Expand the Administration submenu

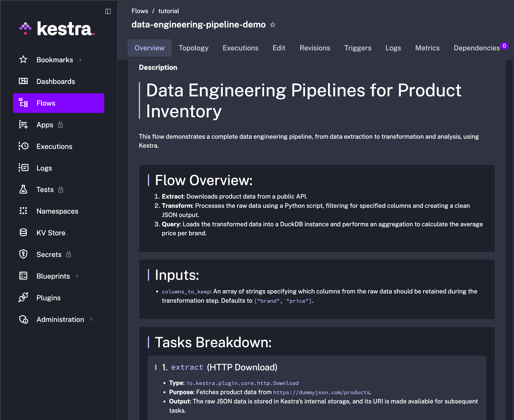91,320
